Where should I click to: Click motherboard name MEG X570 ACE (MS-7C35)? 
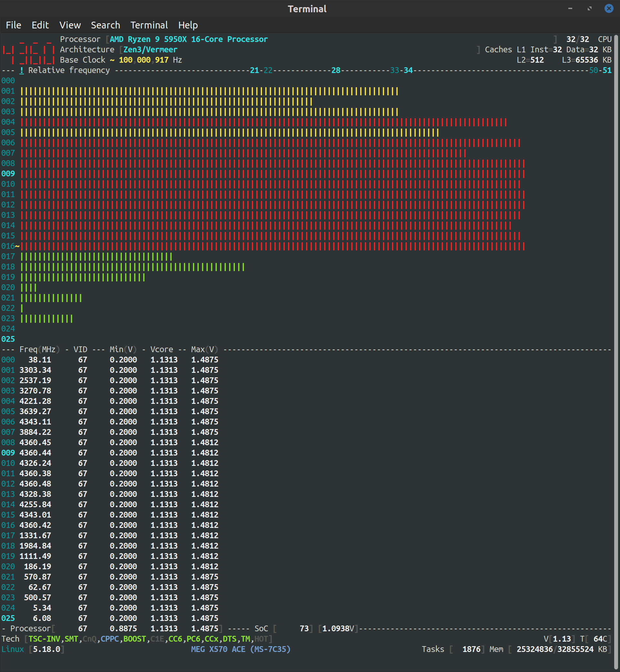coord(241,649)
